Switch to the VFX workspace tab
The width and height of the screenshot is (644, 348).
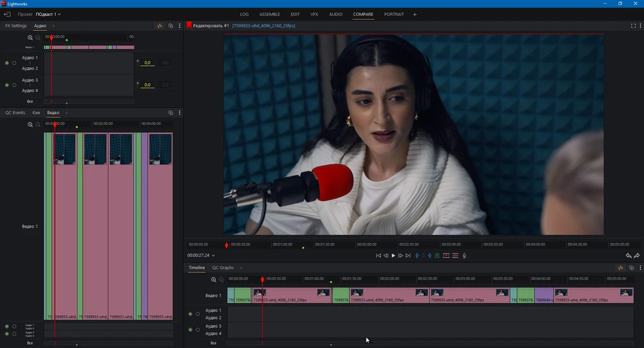coord(314,14)
